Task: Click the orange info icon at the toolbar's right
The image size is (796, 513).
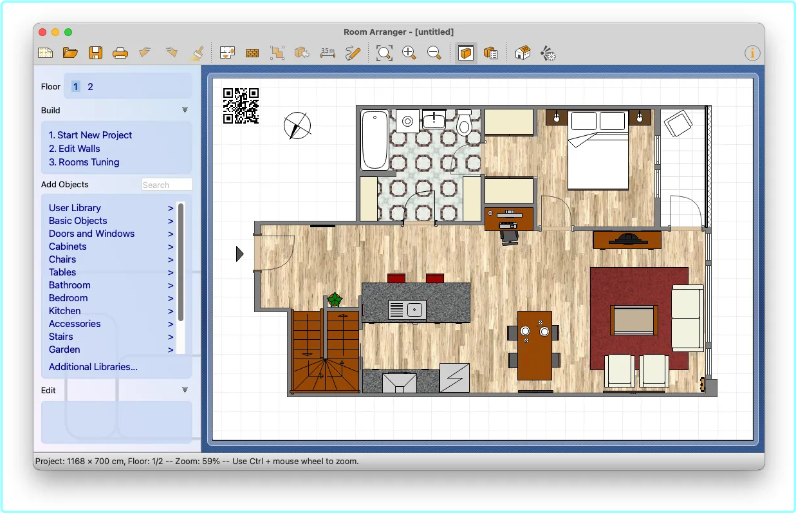Action: 752,53
